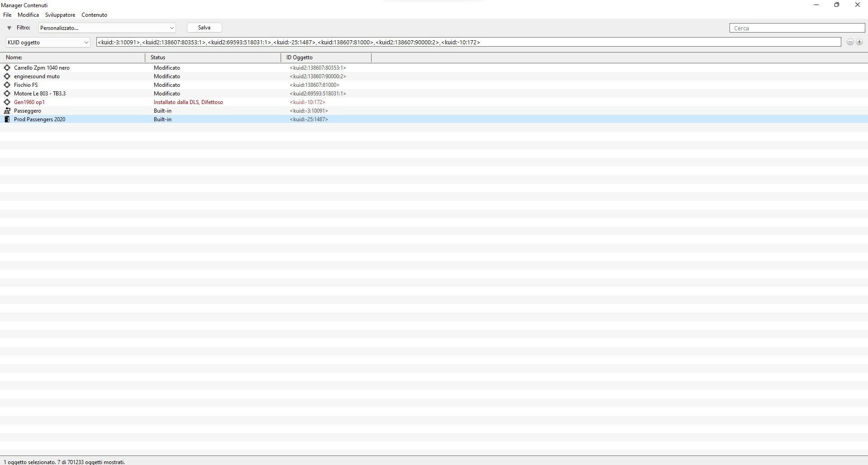Click the status 'Installato dalla DLS, Difettoso'
This screenshot has width=868, height=465.
click(188, 102)
